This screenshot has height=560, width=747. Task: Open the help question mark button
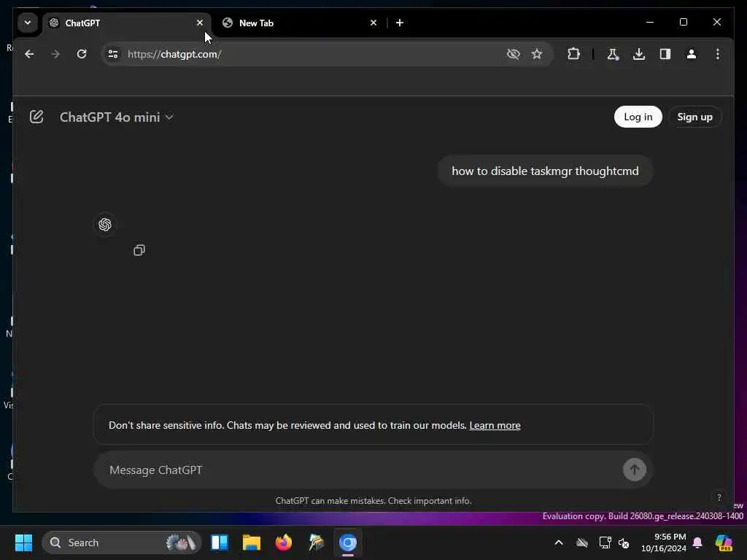(x=719, y=497)
